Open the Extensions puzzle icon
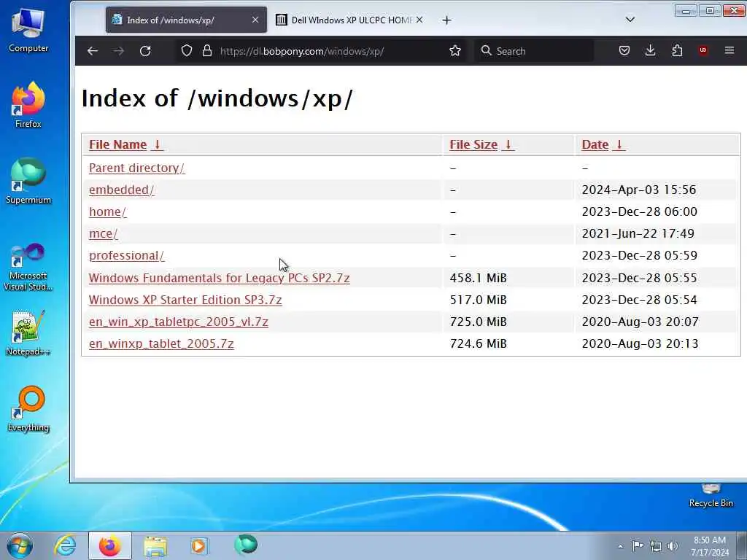747x560 pixels. pyautogui.click(x=677, y=50)
